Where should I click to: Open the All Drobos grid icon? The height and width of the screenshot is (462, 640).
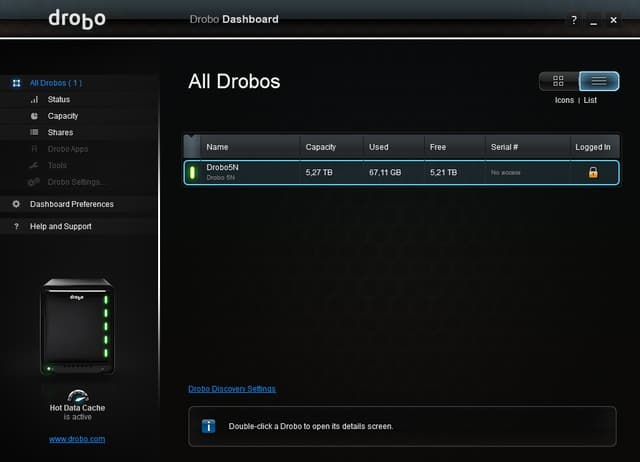16,83
